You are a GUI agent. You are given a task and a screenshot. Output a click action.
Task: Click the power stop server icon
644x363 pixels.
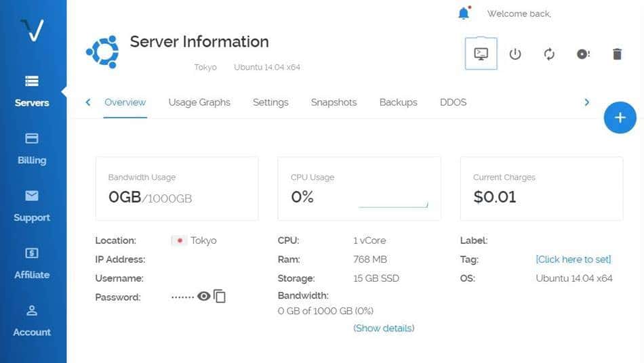coord(515,54)
